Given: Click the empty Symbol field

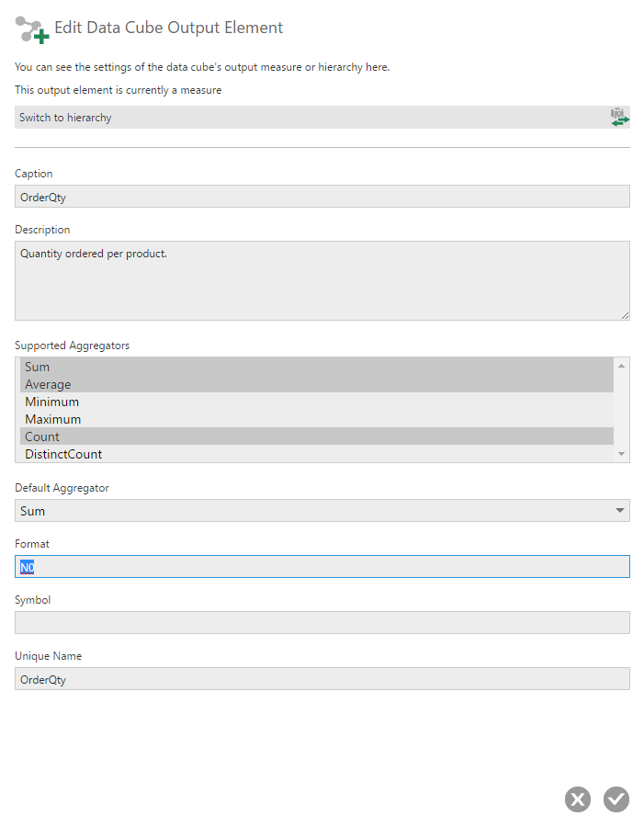Looking at the screenshot, I should tap(322, 622).
